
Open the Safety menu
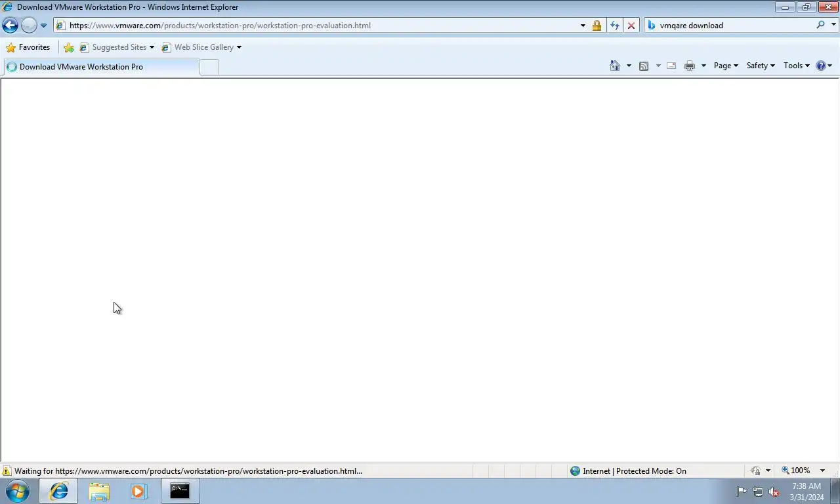coord(761,66)
